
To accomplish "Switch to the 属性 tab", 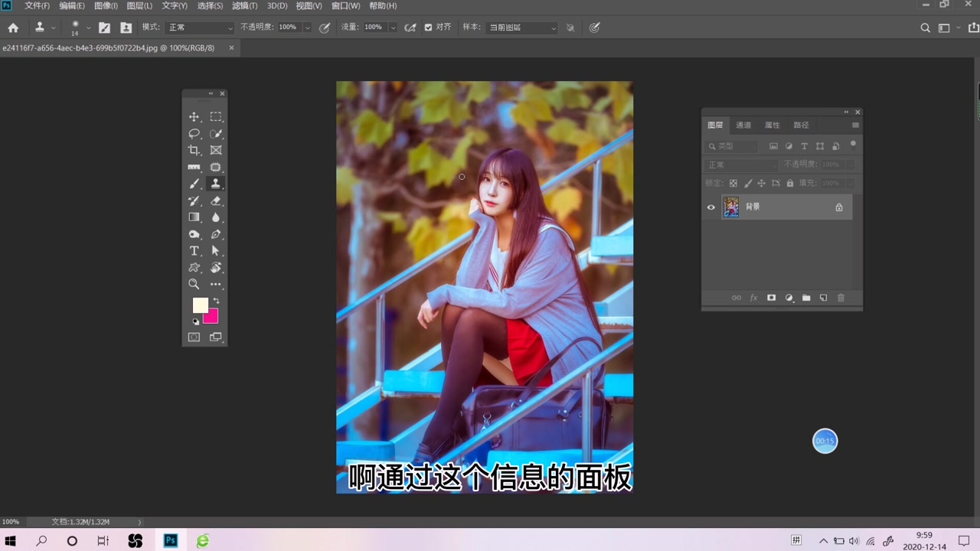I will coord(773,125).
